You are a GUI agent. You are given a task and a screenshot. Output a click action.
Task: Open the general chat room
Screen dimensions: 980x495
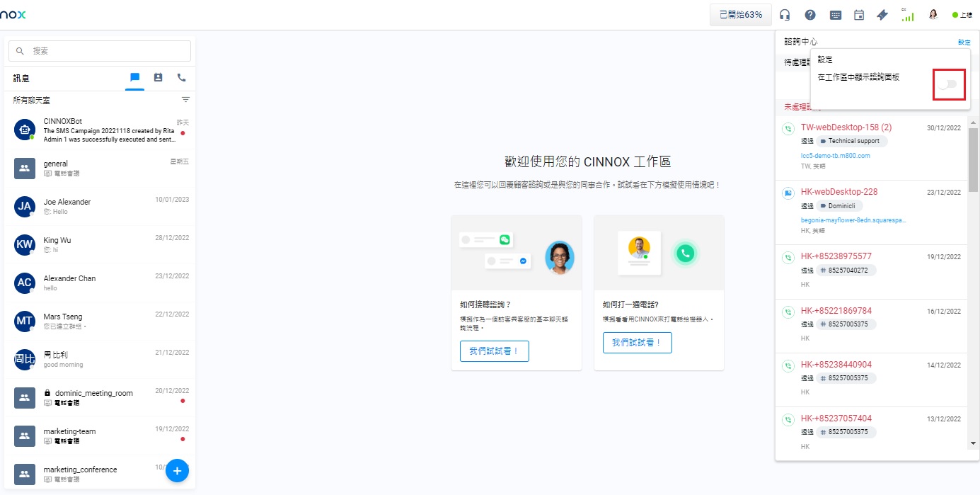click(100, 168)
